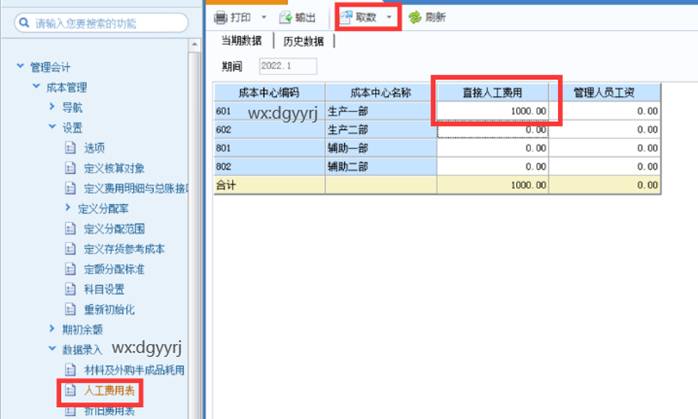
Task: Open the 选项 document icon item
Action: (70, 147)
